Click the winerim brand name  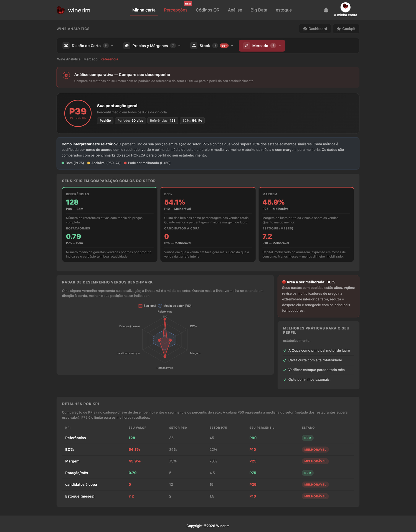pyautogui.click(x=79, y=10)
